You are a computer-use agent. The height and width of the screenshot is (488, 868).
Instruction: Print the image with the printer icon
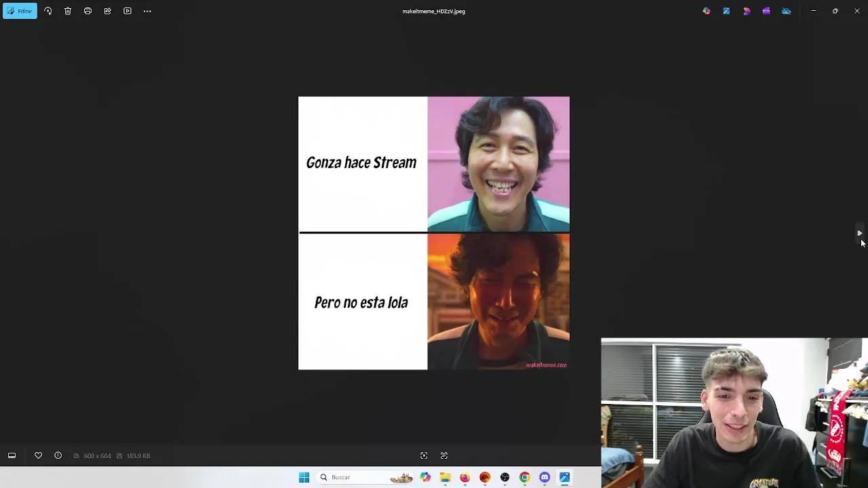pos(87,11)
